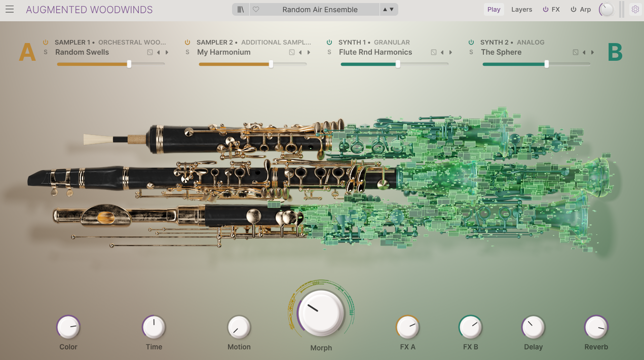
Task: Previous sample arrow for Random Swells
Action: pos(158,52)
